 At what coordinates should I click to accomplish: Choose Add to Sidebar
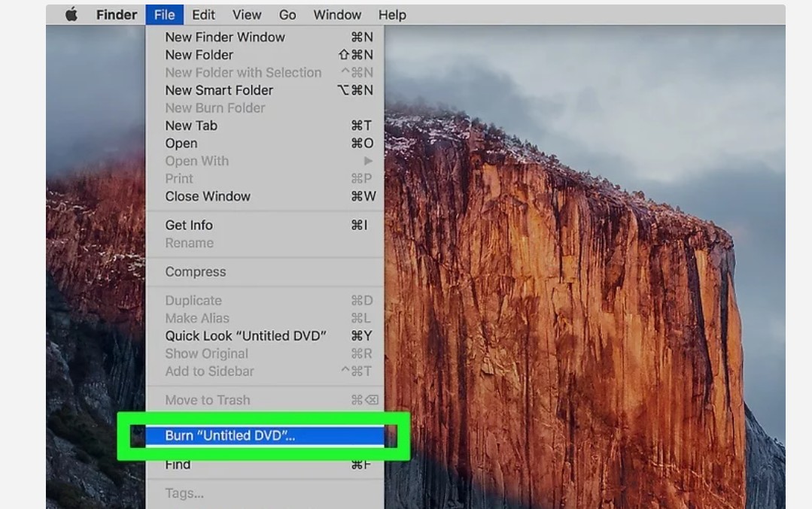click(x=265, y=371)
